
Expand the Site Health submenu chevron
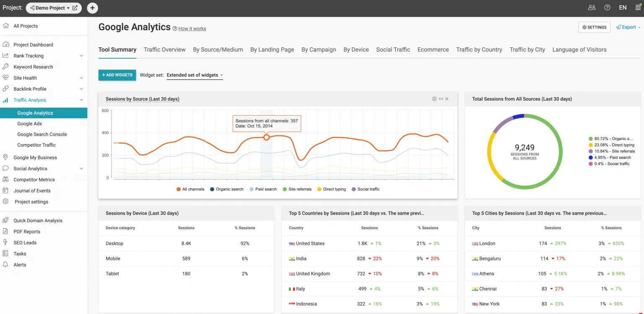tap(81, 78)
